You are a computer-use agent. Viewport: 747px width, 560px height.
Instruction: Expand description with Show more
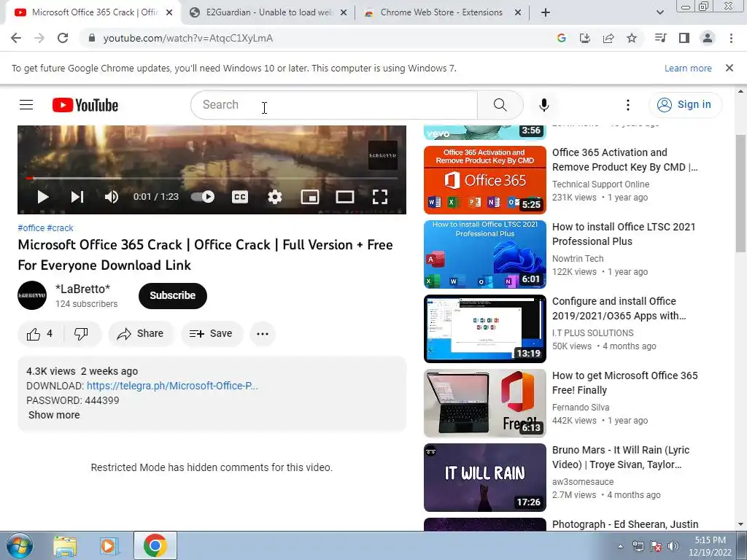point(54,415)
